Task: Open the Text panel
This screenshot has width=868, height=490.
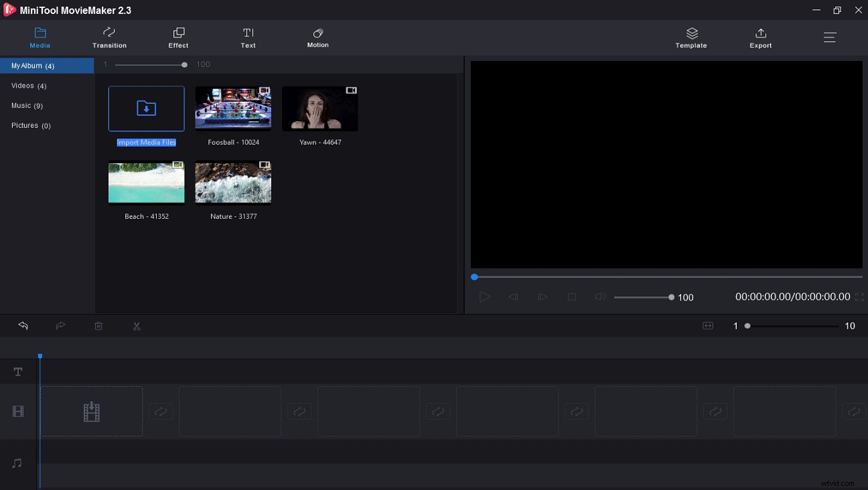Action: tap(248, 37)
